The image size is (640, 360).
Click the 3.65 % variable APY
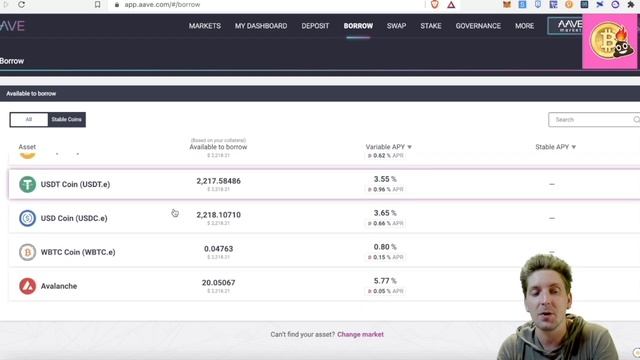385,213
